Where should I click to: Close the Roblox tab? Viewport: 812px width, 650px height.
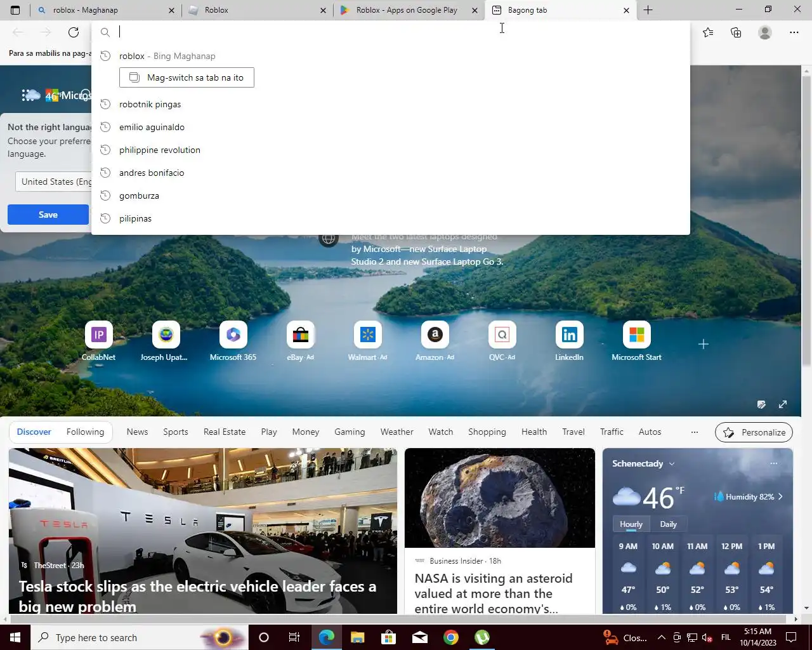(323, 10)
